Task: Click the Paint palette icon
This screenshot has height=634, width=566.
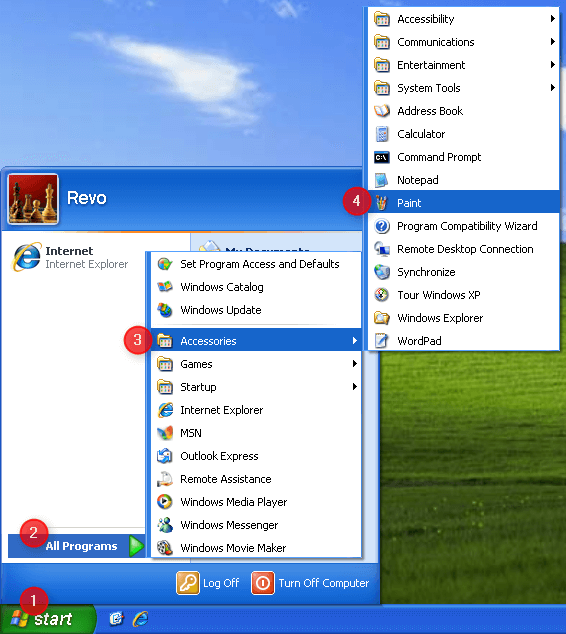Action: pyautogui.click(x=381, y=203)
